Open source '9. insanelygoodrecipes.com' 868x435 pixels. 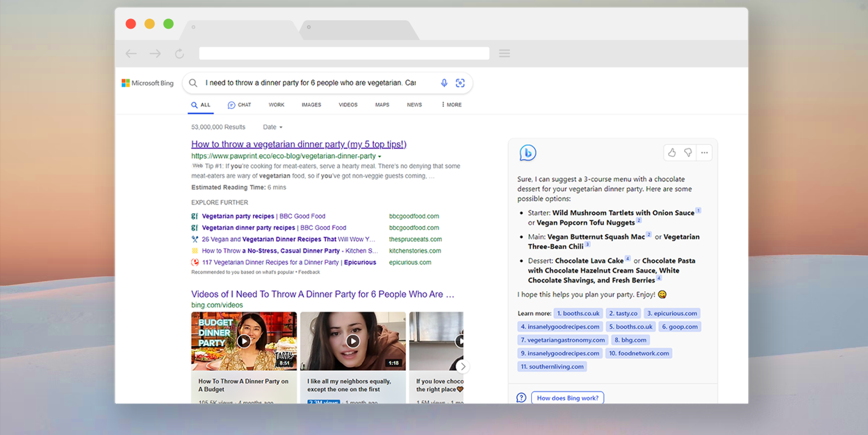[x=560, y=354]
